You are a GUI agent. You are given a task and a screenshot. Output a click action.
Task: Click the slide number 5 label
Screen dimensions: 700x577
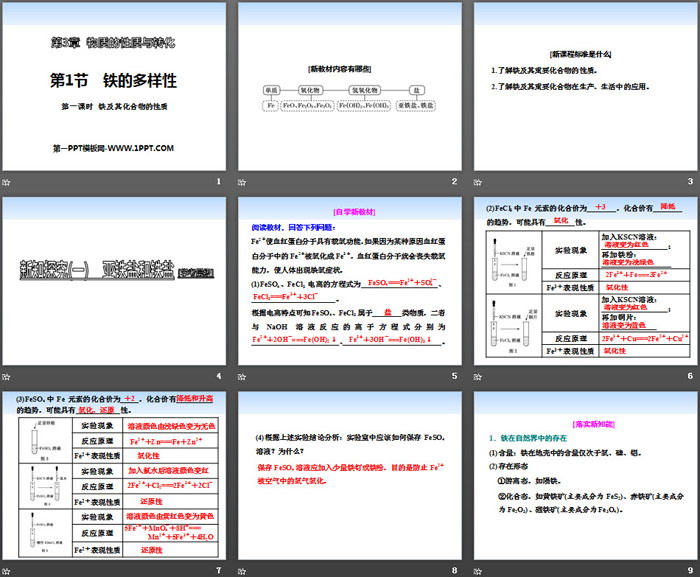[x=453, y=376]
